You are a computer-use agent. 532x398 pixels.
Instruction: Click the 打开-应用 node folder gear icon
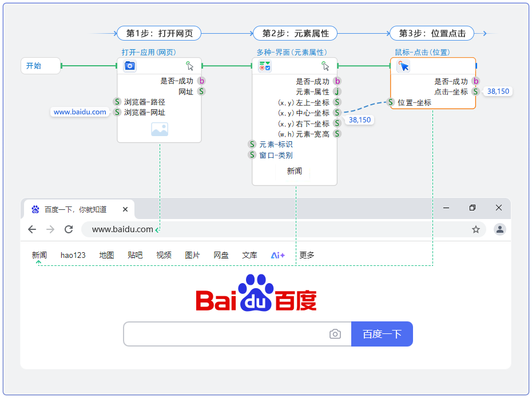coord(130,66)
